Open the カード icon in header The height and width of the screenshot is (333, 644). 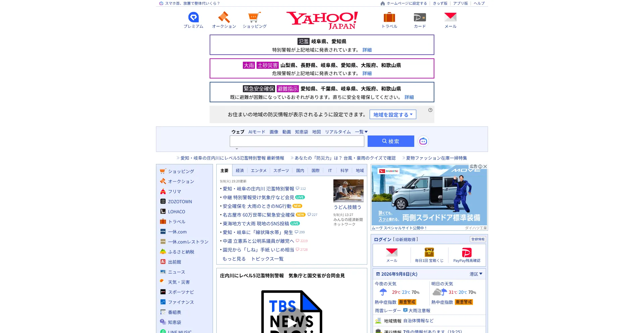tap(420, 17)
